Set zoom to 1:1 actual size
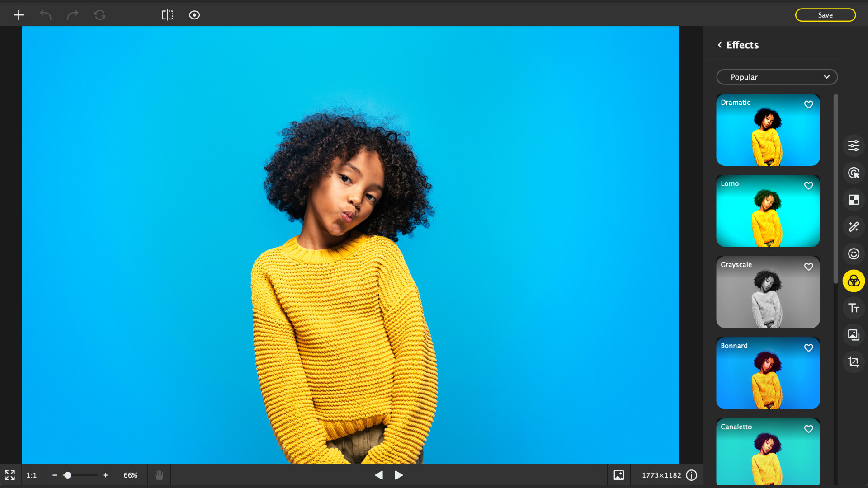 (31, 475)
